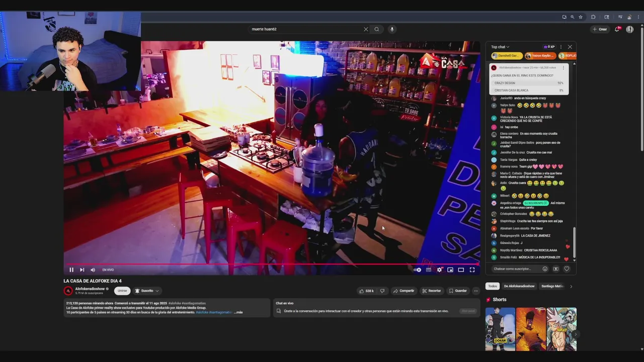This screenshot has height=362, width=644.
Task: Show more filter chips with arrow
Action: point(571,286)
